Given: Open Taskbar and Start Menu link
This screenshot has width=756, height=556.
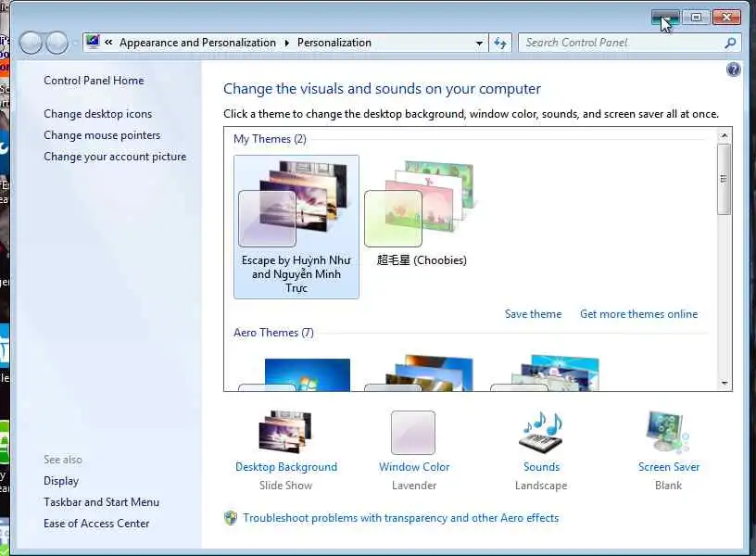Looking at the screenshot, I should click(101, 502).
